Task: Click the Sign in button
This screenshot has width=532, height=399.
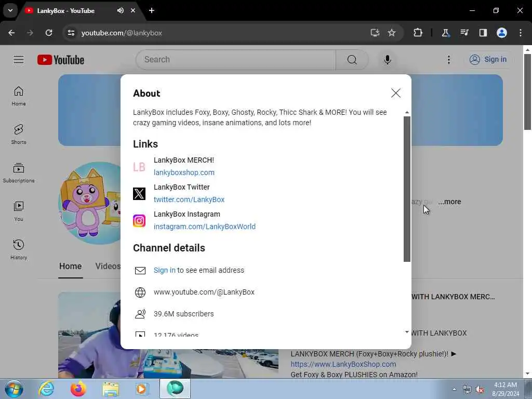Action: 488,59
